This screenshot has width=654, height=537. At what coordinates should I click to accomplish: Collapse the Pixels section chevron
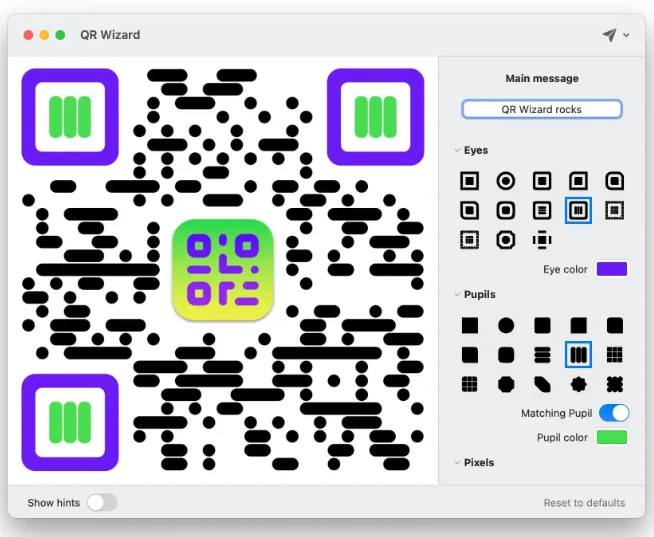tap(457, 462)
